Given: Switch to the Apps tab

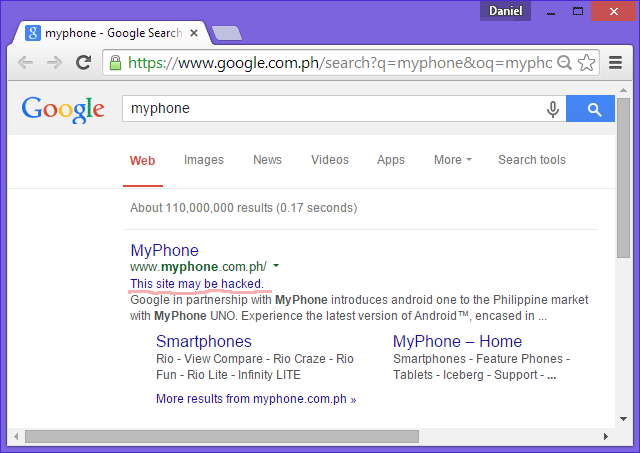Looking at the screenshot, I should (x=391, y=160).
